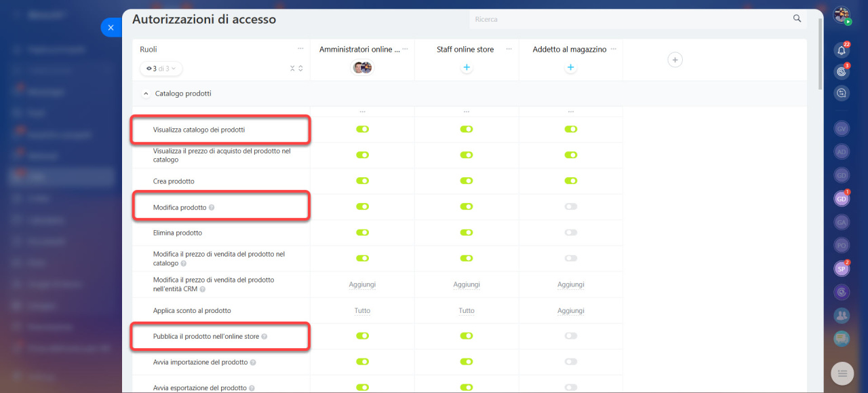
Task: Open Ruoli column options menu
Action: point(300,49)
